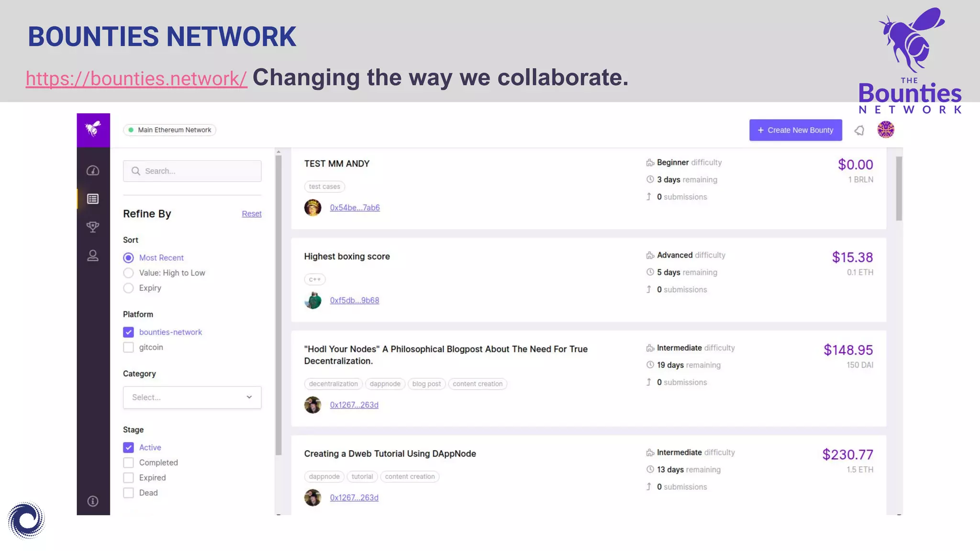Uncheck the Active stage filter
This screenshot has height=551, width=980.
(x=128, y=447)
